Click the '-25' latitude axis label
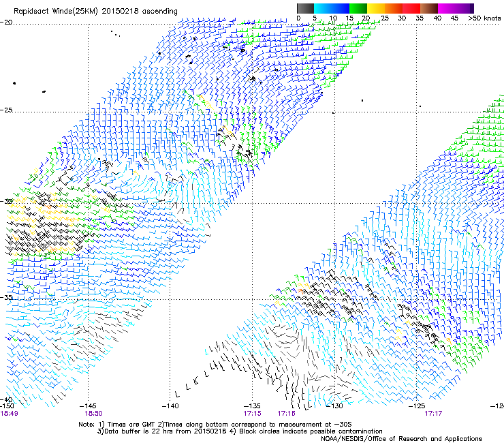 pyautogui.click(x=6, y=110)
